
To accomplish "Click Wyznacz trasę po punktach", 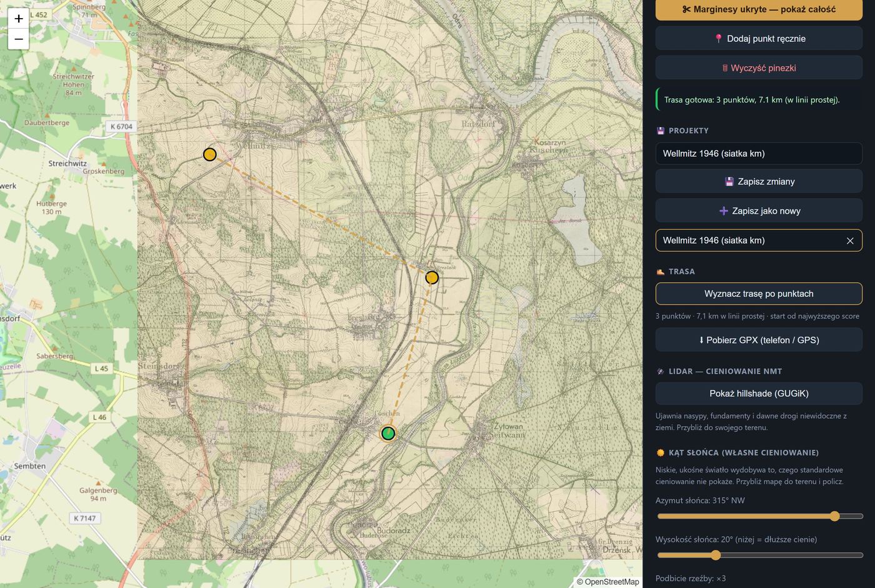I will point(759,294).
